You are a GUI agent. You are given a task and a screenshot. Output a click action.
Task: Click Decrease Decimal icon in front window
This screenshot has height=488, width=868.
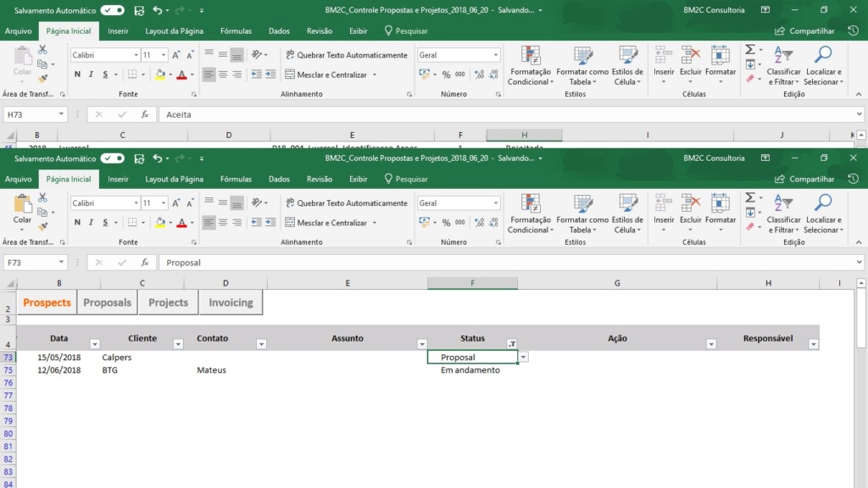[x=493, y=223]
